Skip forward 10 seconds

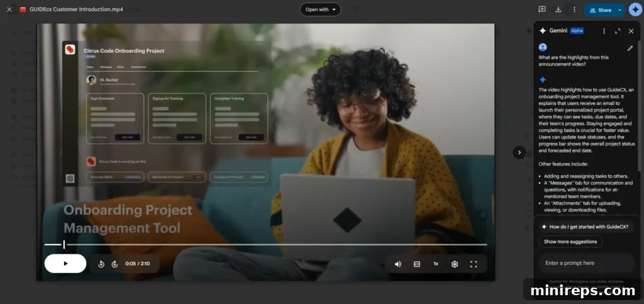(114, 264)
